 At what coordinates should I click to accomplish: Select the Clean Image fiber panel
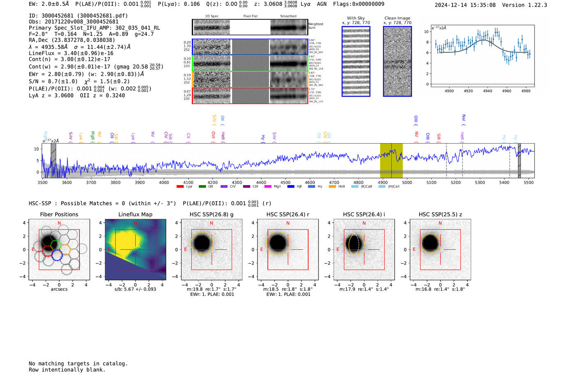[x=397, y=61]
